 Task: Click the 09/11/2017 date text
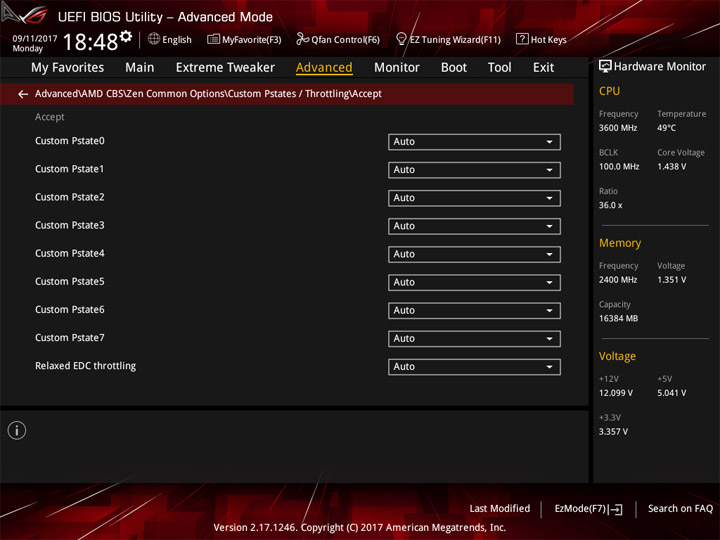click(35, 39)
